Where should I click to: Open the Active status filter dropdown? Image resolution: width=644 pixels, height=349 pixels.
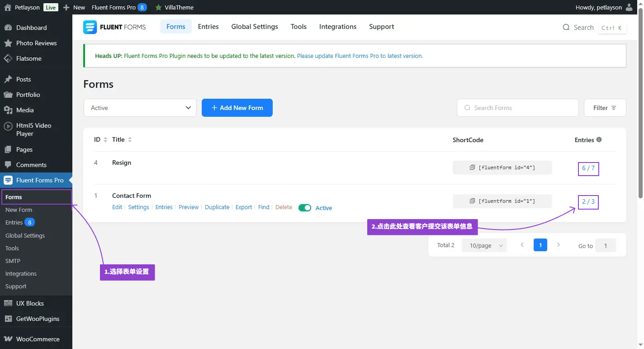(140, 108)
